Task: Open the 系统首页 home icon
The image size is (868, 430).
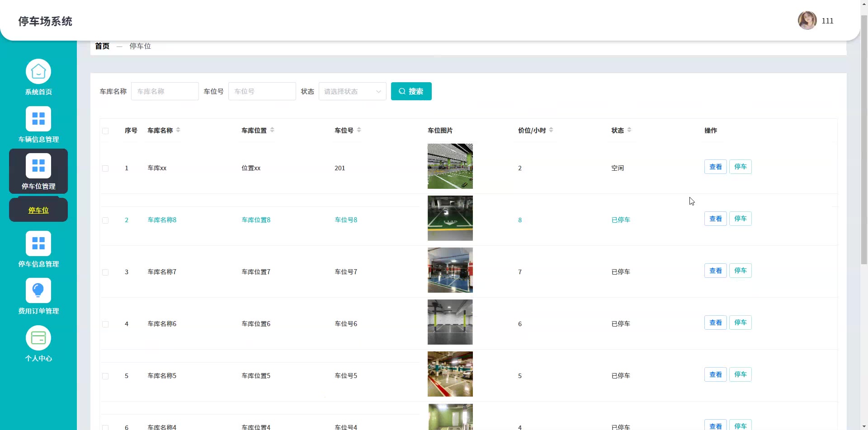Action: pos(38,71)
